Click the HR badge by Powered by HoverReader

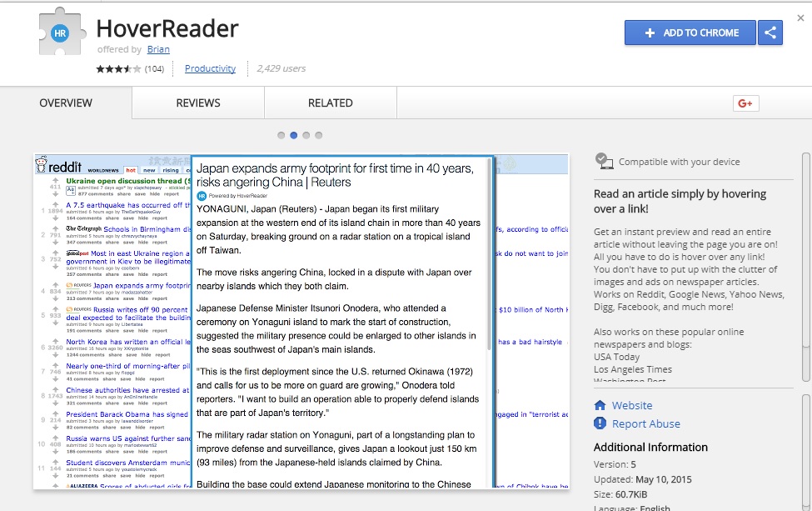[x=202, y=196]
